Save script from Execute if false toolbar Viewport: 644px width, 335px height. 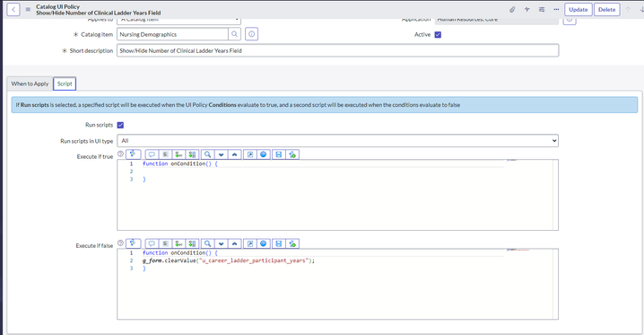pyautogui.click(x=278, y=243)
